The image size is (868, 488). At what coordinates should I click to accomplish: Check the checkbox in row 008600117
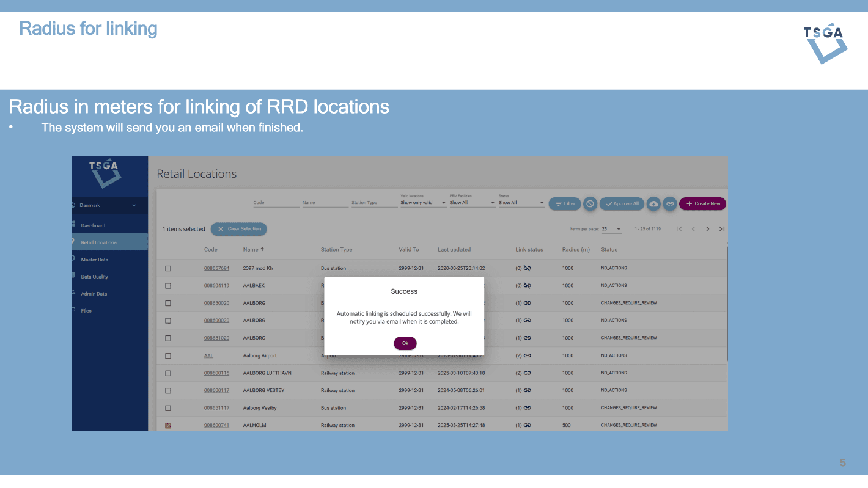click(168, 390)
